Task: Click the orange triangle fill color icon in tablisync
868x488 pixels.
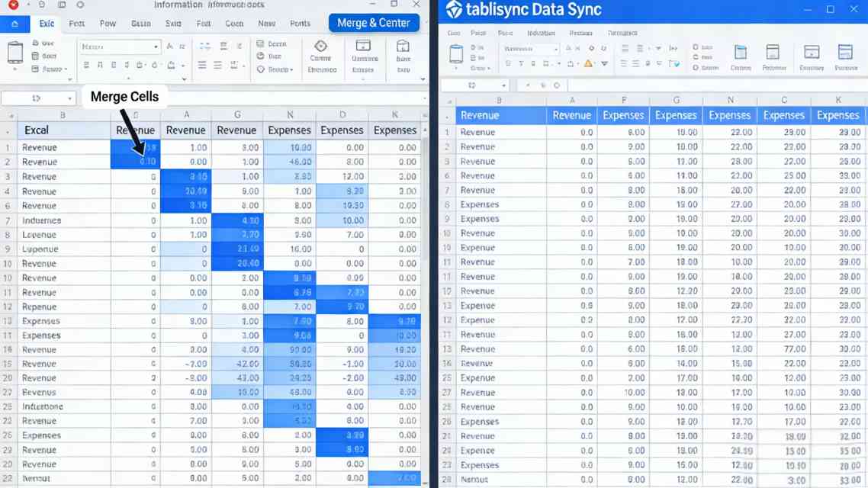Action: [588, 63]
